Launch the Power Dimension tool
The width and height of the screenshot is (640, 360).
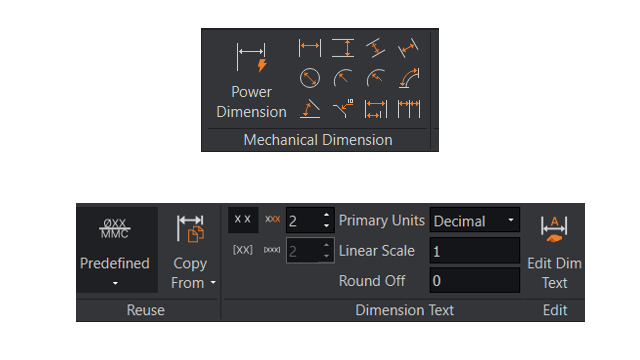coord(251,80)
